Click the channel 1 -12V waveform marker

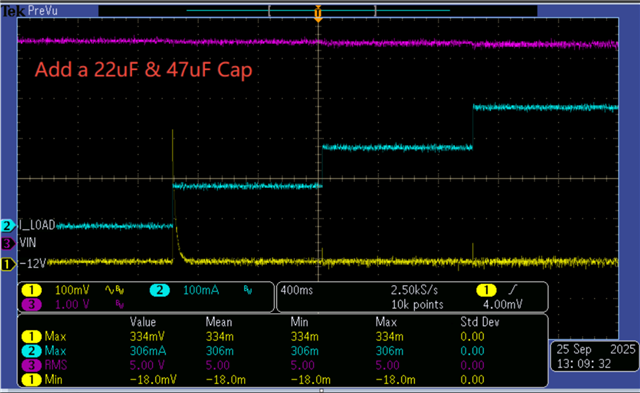[8, 264]
